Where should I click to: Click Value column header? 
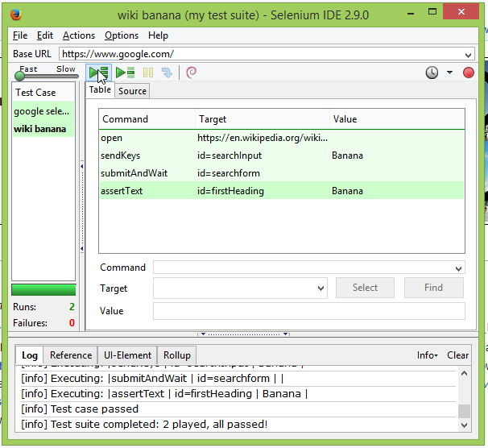(x=397, y=119)
